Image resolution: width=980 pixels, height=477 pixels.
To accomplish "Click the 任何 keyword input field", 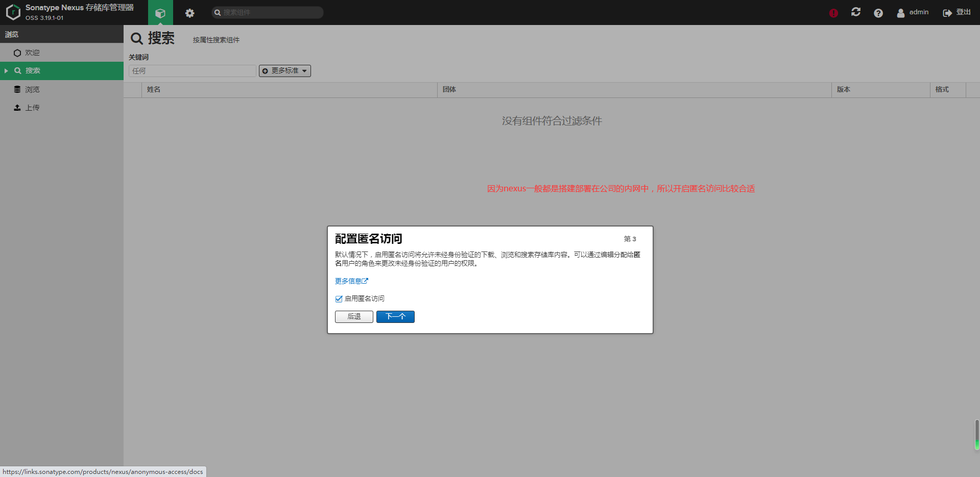I will (x=192, y=71).
